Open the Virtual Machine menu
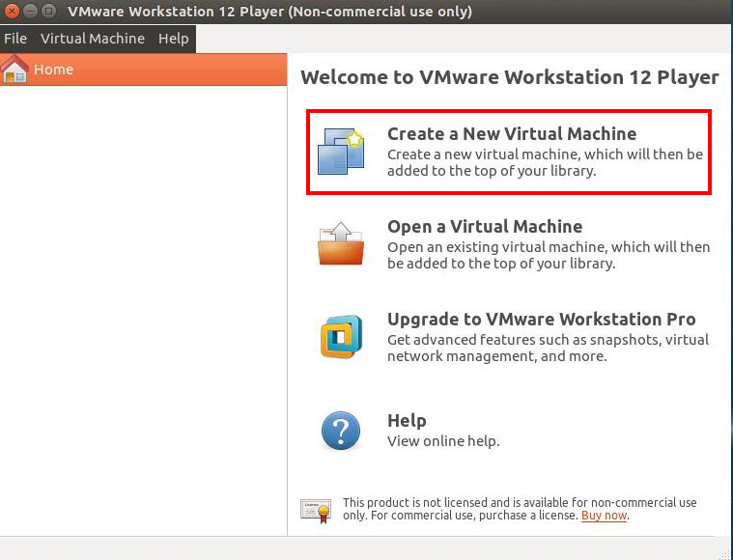The image size is (733, 560). 93,39
